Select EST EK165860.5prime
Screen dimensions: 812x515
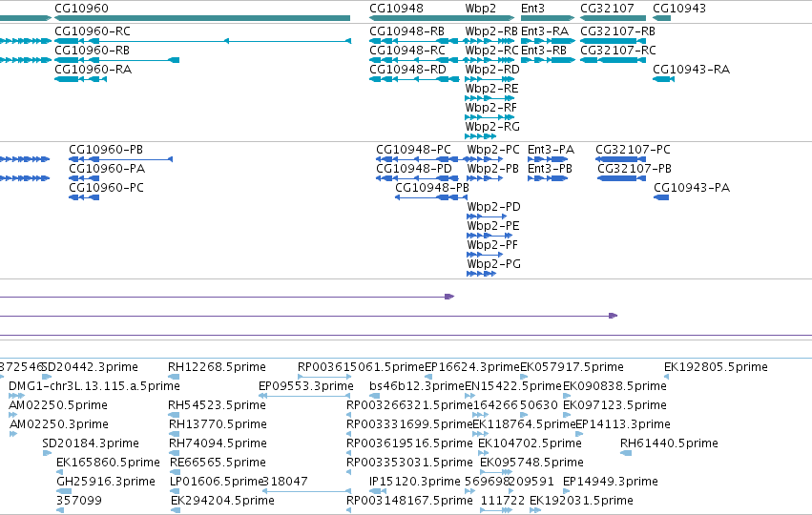[x=108, y=463]
